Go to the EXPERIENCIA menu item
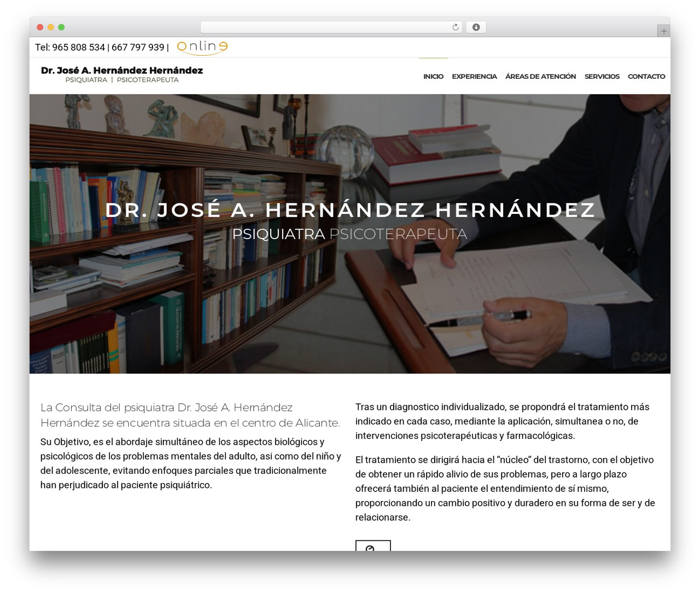Viewport: 700px width, 593px height. 474,77
